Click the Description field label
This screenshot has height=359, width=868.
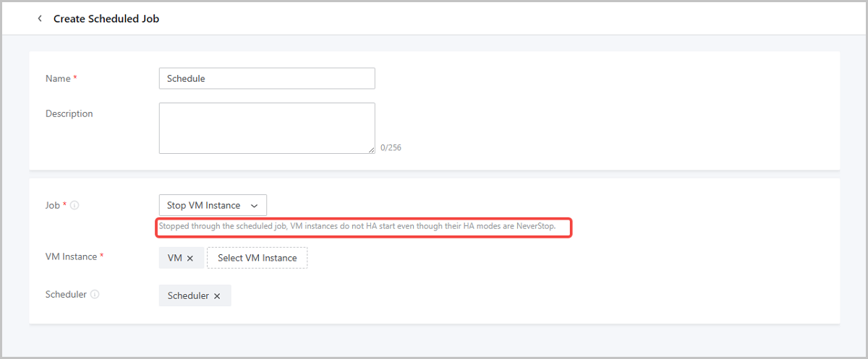69,113
